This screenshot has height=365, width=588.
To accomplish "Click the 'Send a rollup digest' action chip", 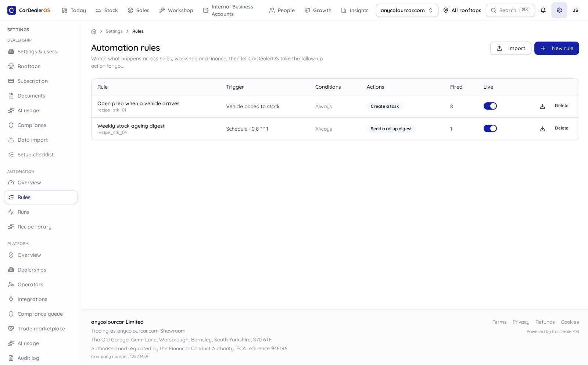I will (x=391, y=129).
